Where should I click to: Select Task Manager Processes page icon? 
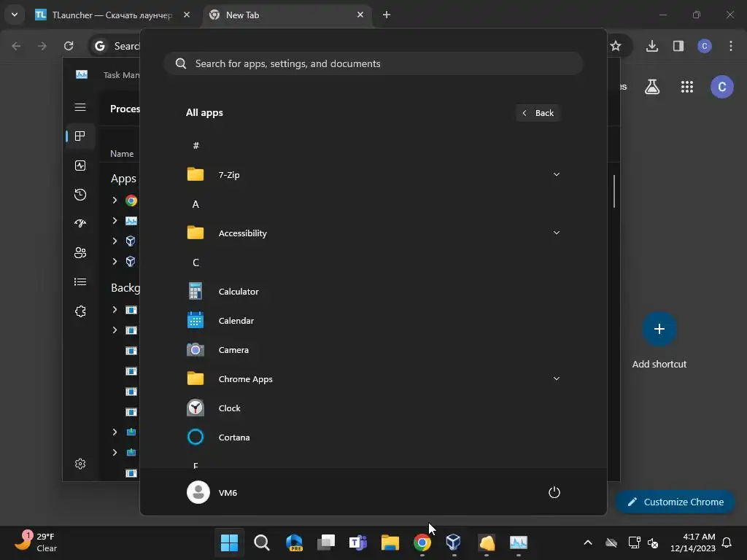[80, 136]
